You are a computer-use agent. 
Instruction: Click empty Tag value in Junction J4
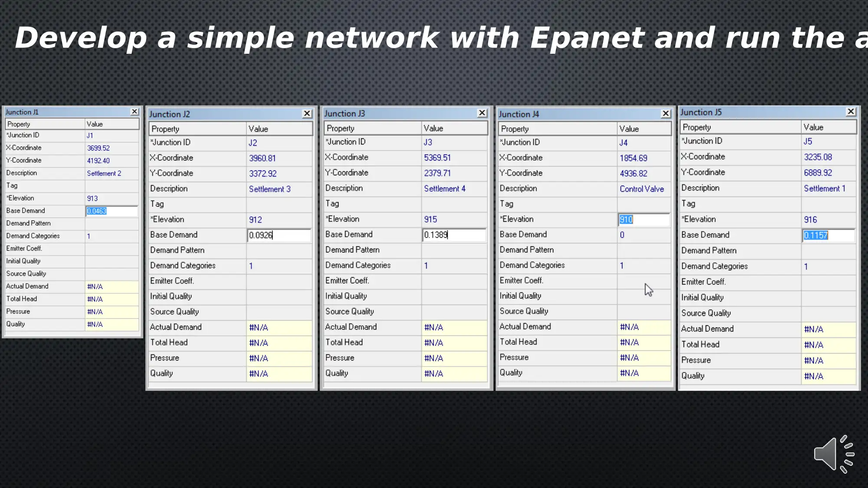pos(644,204)
